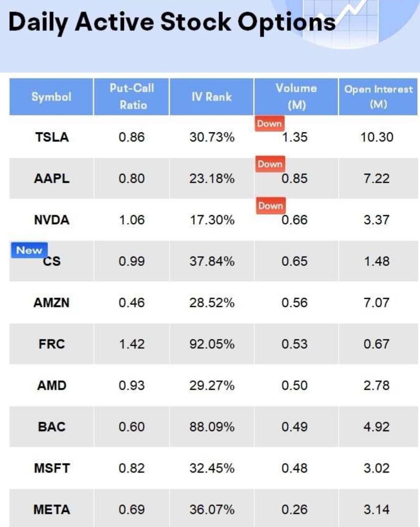The width and height of the screenshot is (420, 527).
Task: Select the AMZN ticker symbol
Action: (x=52, y=303)
